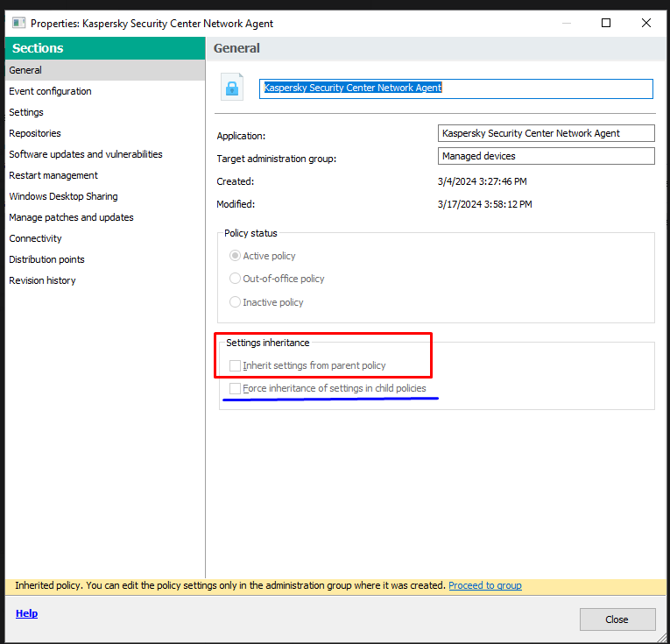Minimize the Properties window
The height and width of the screenshot is (644, 670).
[x=567, y=23]
